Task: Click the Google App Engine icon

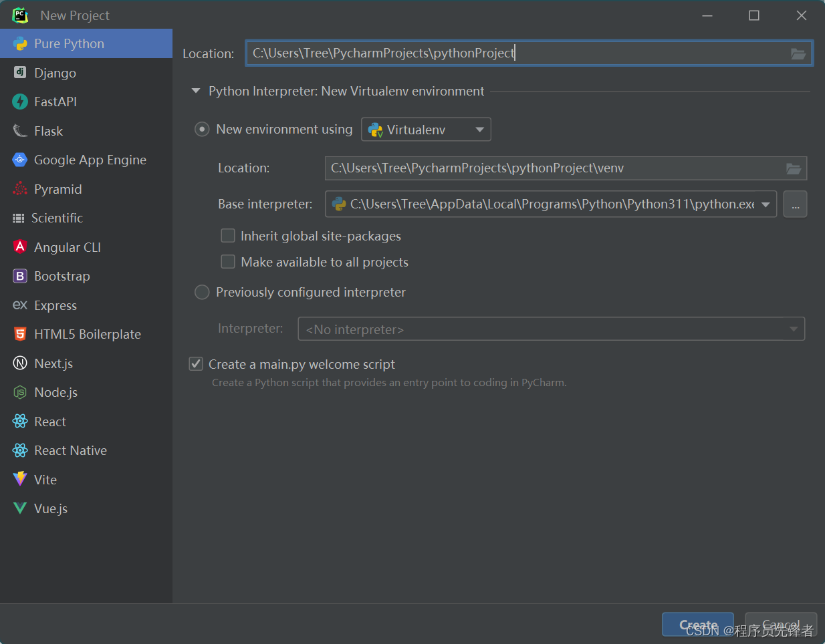Action: point(20,160)
